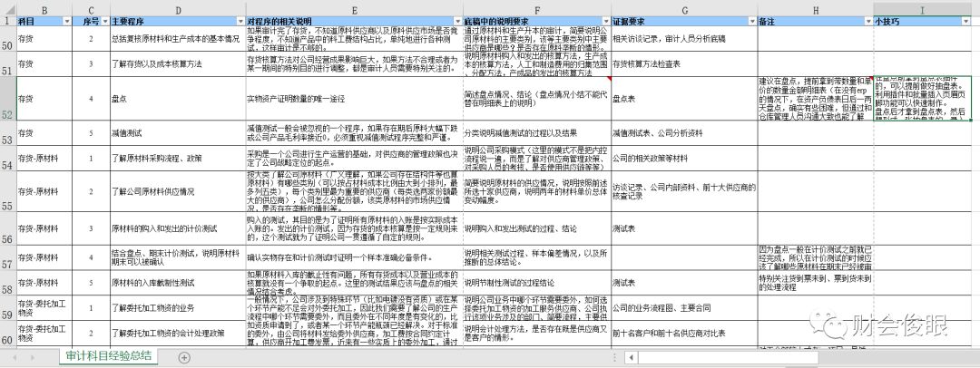The height and width of the screenshot is (368, 980).
Task: Switch to the 审计科目经验总结 sheet tab
Action: point(109,357)
